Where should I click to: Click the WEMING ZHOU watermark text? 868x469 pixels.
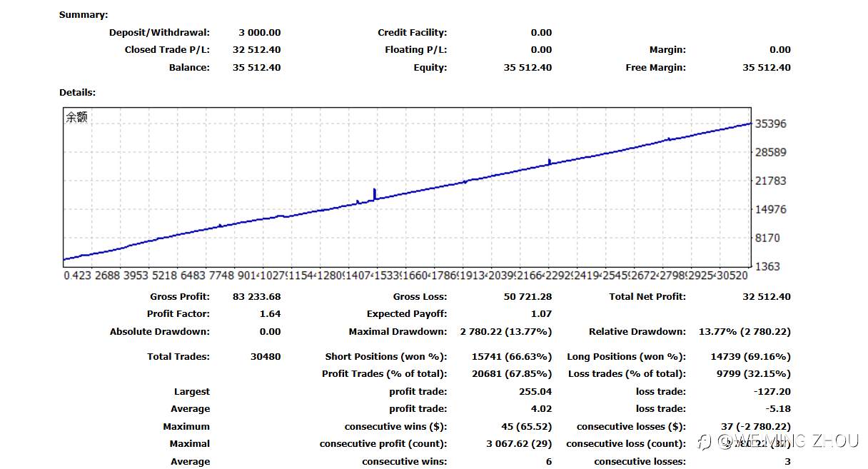(788, 442)
